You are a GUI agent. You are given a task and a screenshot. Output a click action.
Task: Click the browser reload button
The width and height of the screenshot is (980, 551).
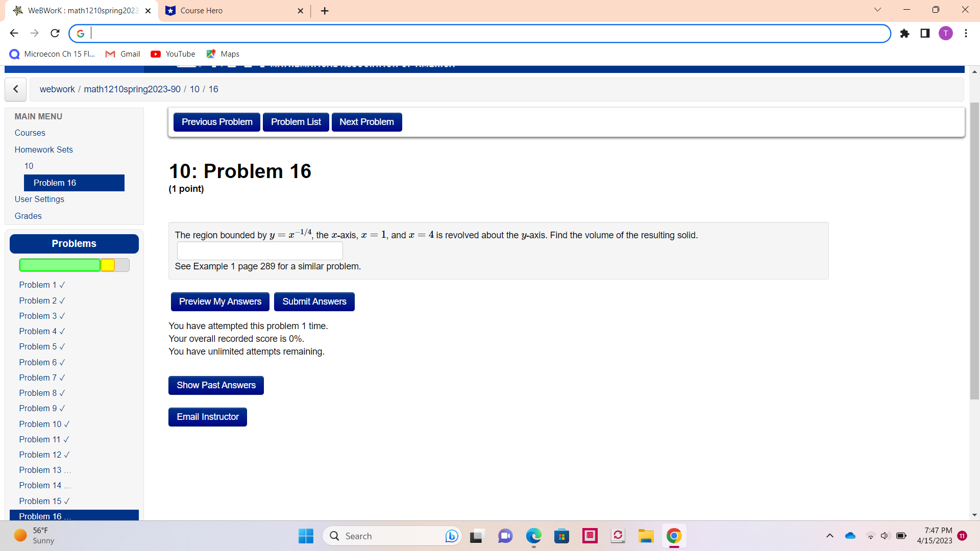55,33
